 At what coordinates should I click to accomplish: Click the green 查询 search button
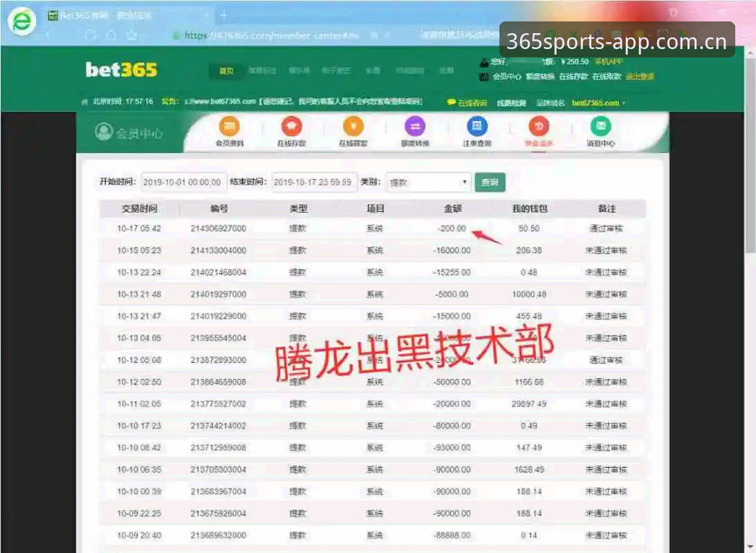point(490,182)
